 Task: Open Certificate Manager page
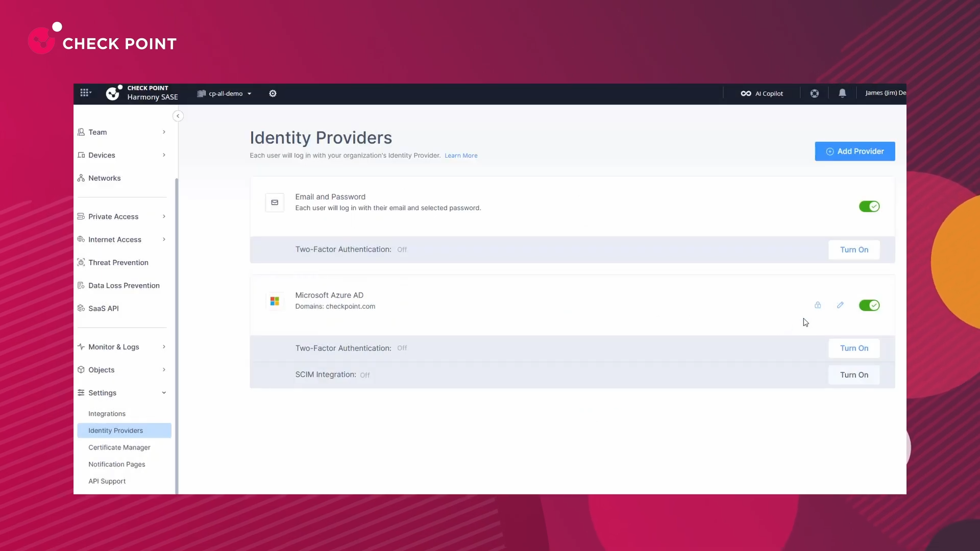click(x=119, y=447)
